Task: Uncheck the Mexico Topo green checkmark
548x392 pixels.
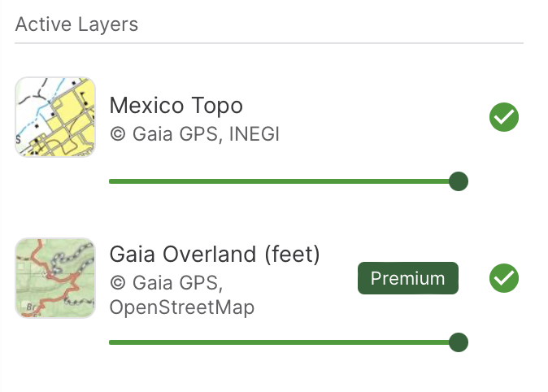Action: click(504, 117)
